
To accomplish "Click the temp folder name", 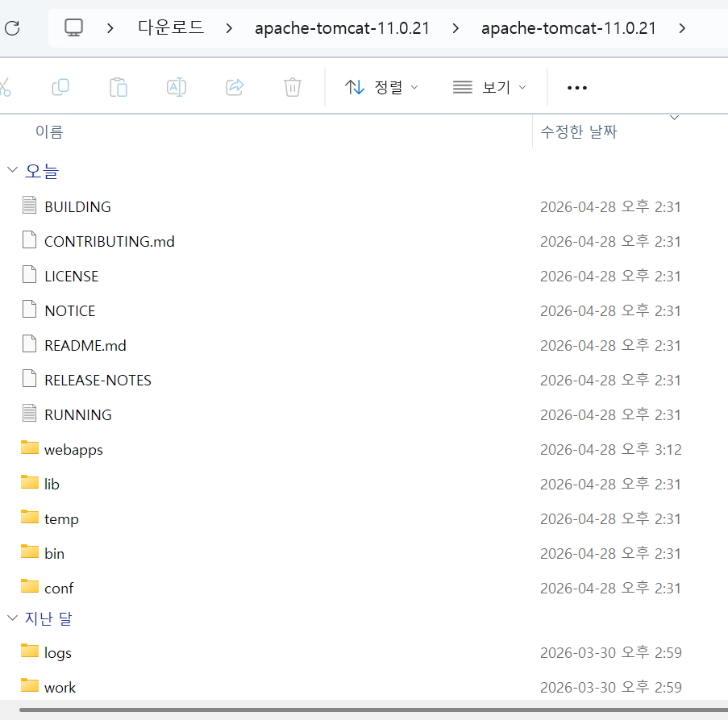I will point(62,519).
